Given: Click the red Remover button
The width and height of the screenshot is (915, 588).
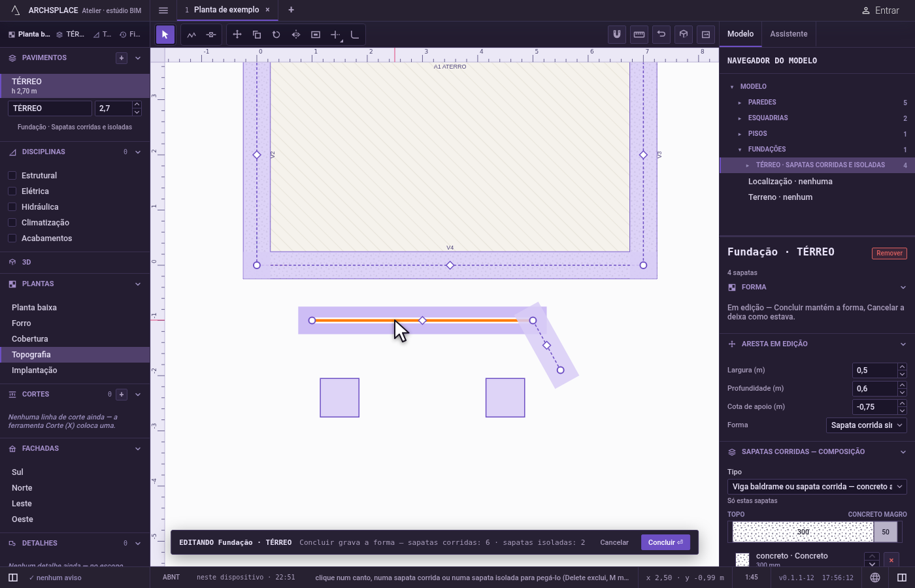Looking at the screenshot, I should pos(890,253).
